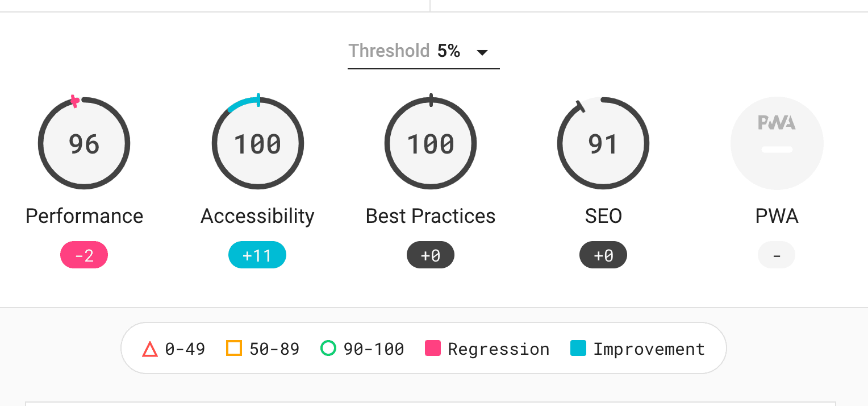Open the Threshold 5% dropdown
Viewport: 868px width, 406px height.
point(424,52)
